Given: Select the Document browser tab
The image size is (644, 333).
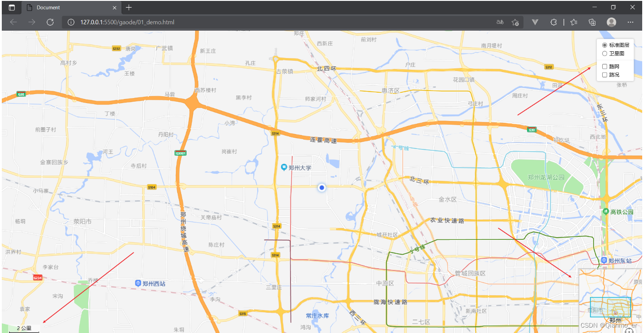Looking at the screenshot, I should [71, 8].
